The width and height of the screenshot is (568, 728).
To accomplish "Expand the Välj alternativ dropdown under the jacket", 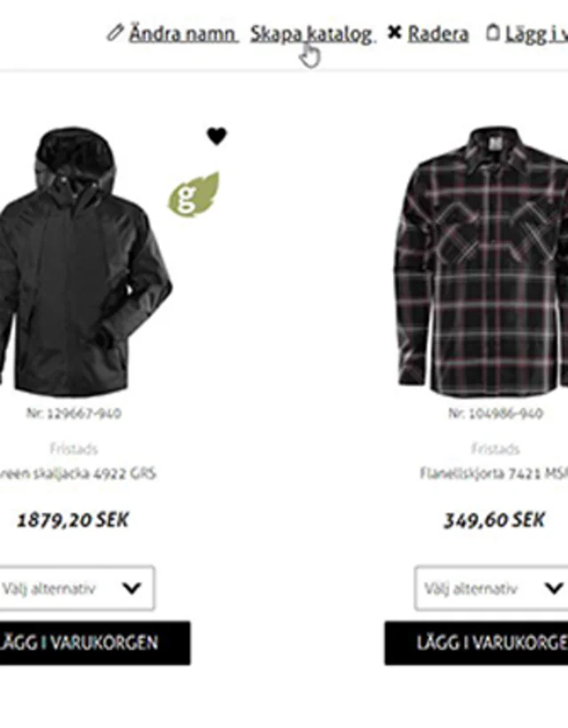I will 75,588.
